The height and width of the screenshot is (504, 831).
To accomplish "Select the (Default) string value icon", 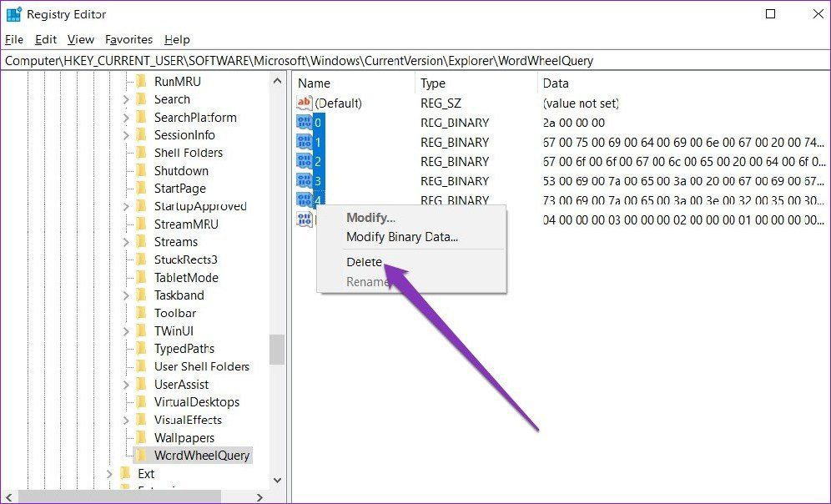I will 305,103.
